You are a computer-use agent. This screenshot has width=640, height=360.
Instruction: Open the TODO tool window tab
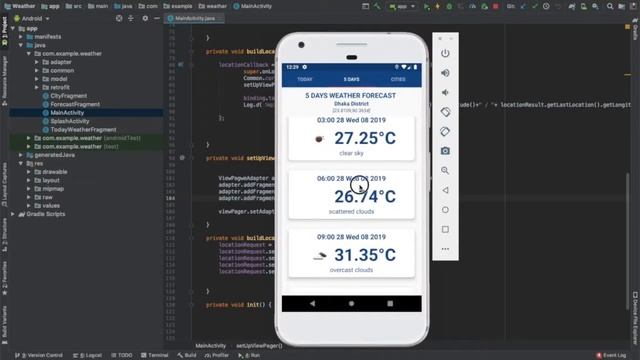pos(122,355)
